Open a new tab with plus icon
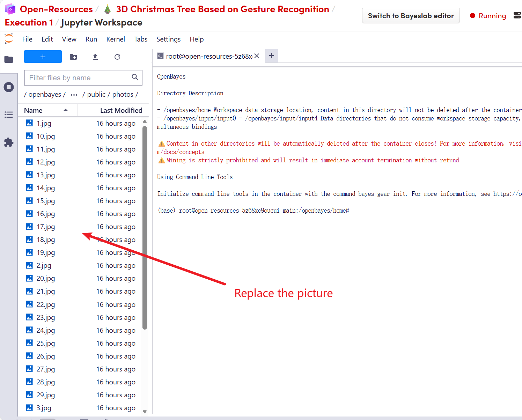 [x=272, y=56]
